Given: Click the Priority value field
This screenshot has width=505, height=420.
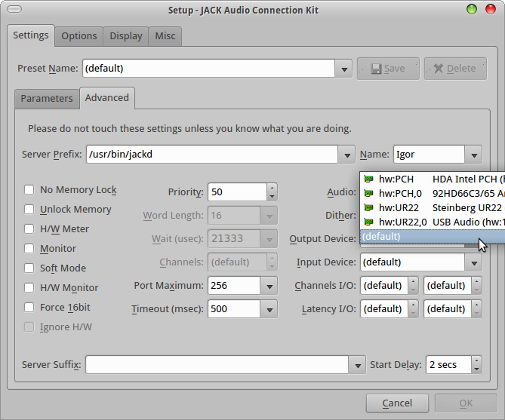Looking at the screenshot, I should 237,192.
